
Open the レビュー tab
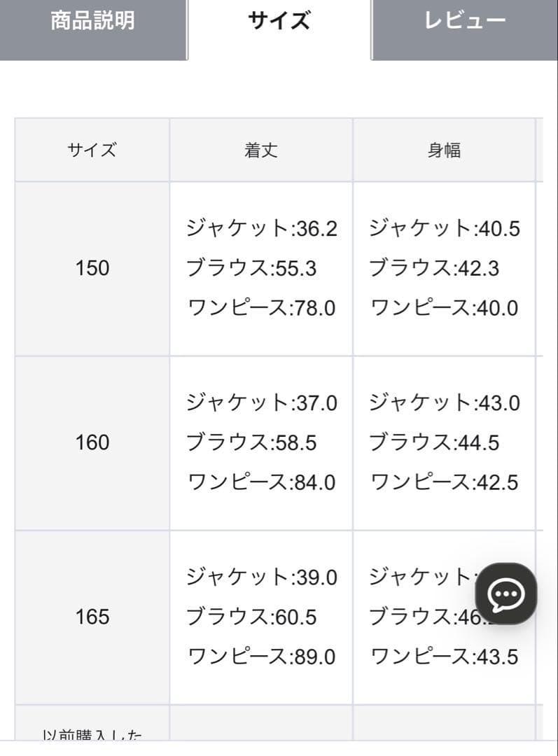[x=465, y=21]
